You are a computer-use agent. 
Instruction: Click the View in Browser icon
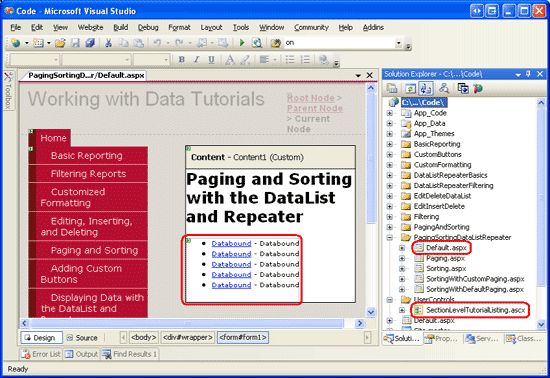(257, 43)
